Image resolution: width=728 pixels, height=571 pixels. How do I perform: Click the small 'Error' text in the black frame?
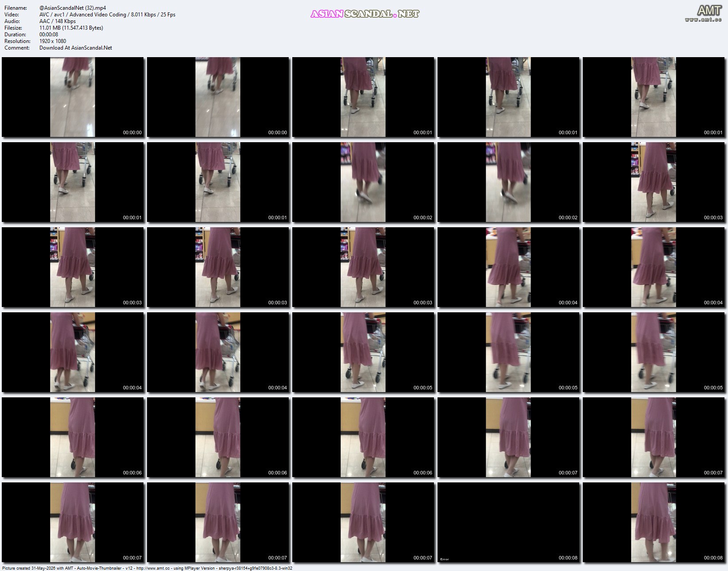tap(444, 559)
